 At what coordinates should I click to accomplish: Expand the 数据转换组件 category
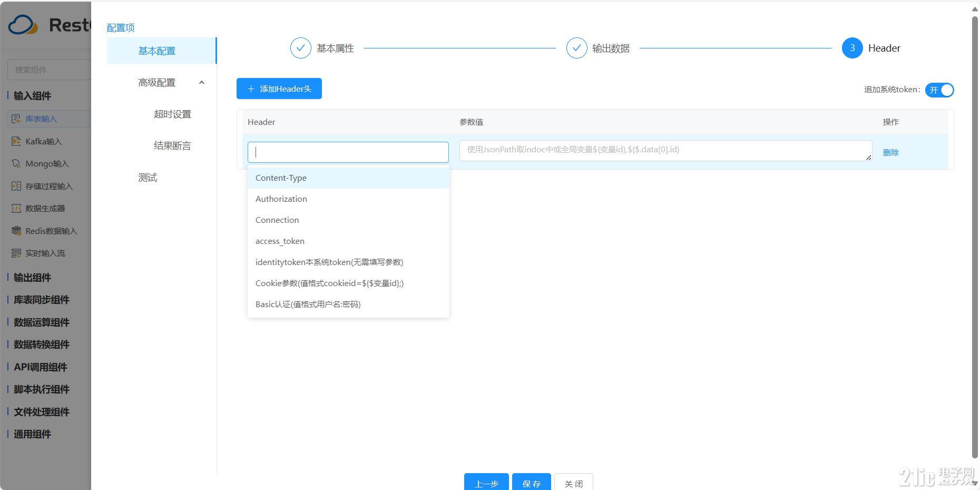pos(41,345)
